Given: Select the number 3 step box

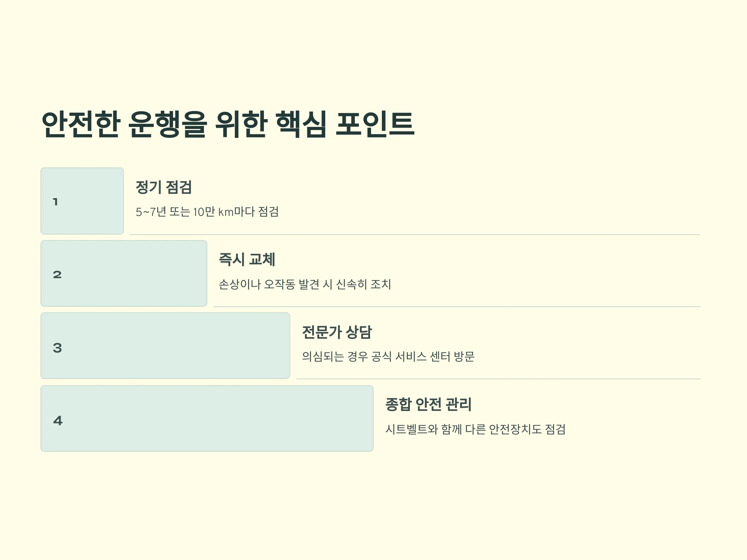Looking at the screenshot, I should [x=166, y=346].
